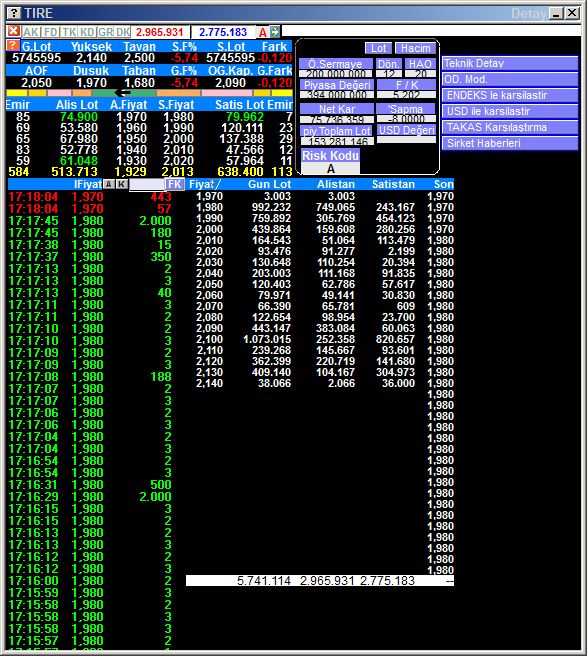The width and height of the screenshot is (587, 656).
Task: Click the help icon in title bar
Action: pos(14,13)
